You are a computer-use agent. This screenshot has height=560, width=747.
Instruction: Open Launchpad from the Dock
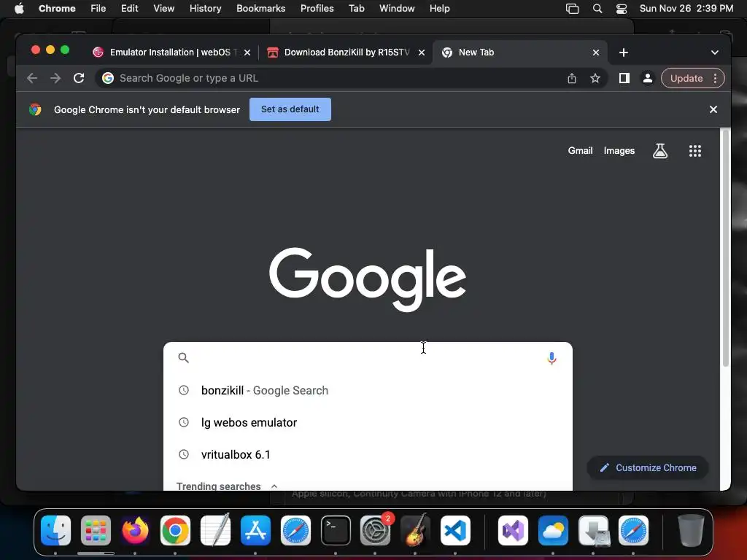(x=96, y=531)
